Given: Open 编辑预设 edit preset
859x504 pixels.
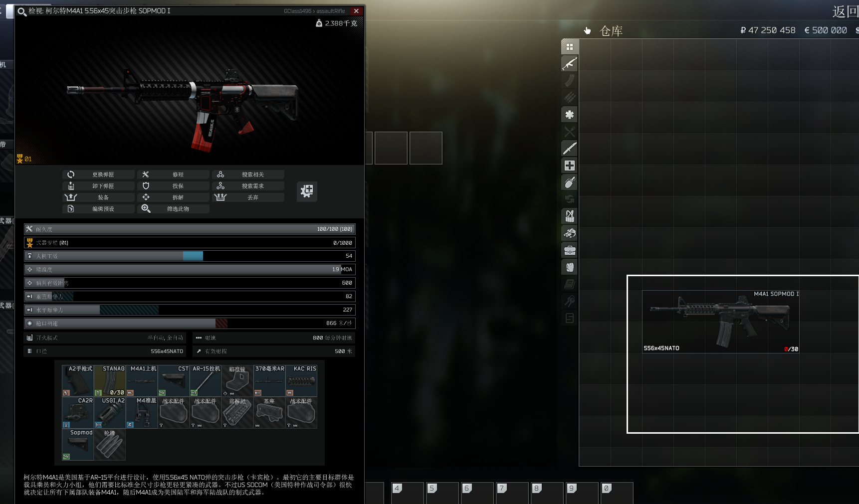Looking at the screenshot, I should pos(98,209).
